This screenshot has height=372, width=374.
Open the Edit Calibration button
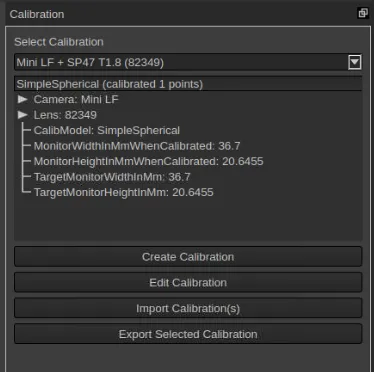(x=188, y=283)
